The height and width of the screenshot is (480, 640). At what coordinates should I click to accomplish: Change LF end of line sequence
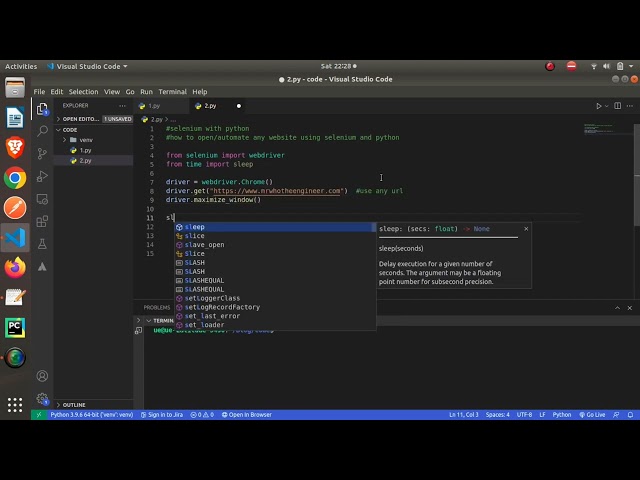[542, 415]
